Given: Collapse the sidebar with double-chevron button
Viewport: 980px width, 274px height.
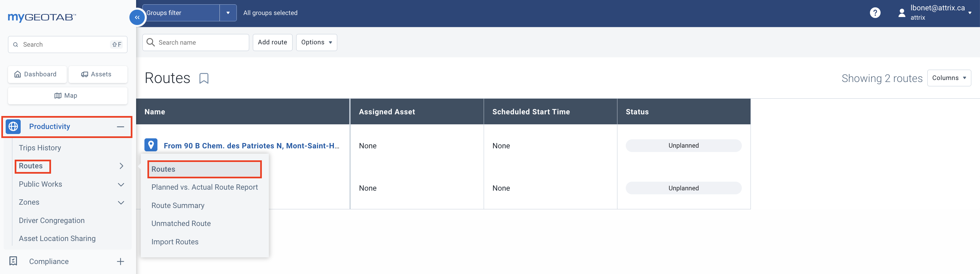Looking at the screenshot, I should tap(137, 17).
